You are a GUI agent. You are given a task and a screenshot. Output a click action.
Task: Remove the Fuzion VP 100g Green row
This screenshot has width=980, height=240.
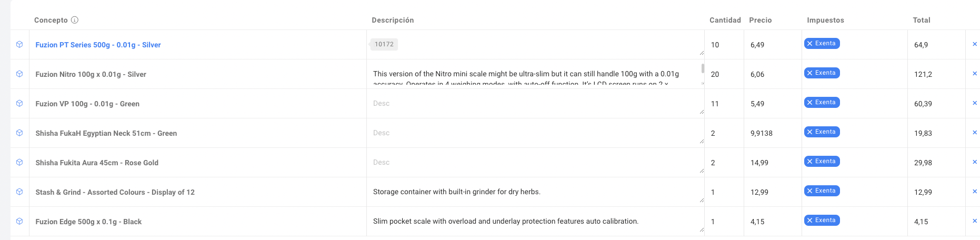[x=974, y=103]
